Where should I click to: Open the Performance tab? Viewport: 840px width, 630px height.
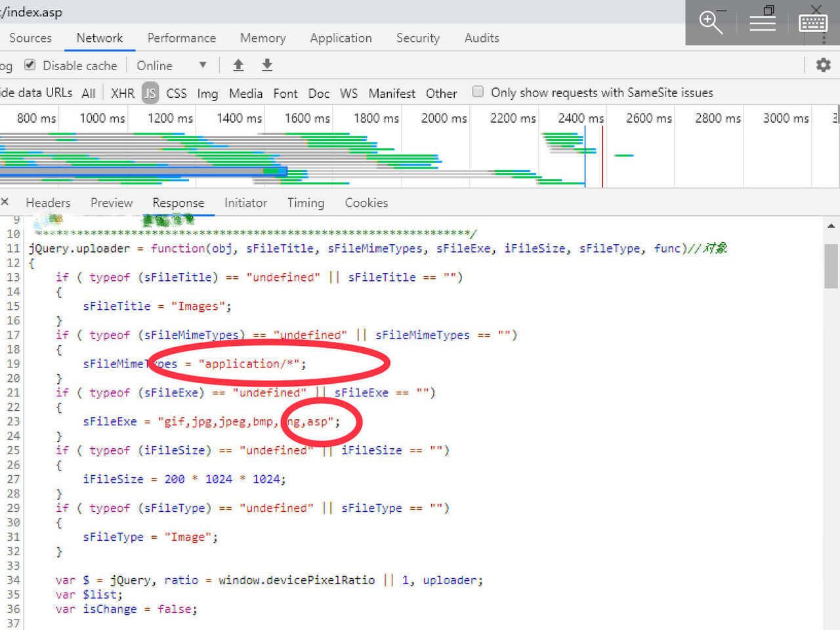[181, 38]
